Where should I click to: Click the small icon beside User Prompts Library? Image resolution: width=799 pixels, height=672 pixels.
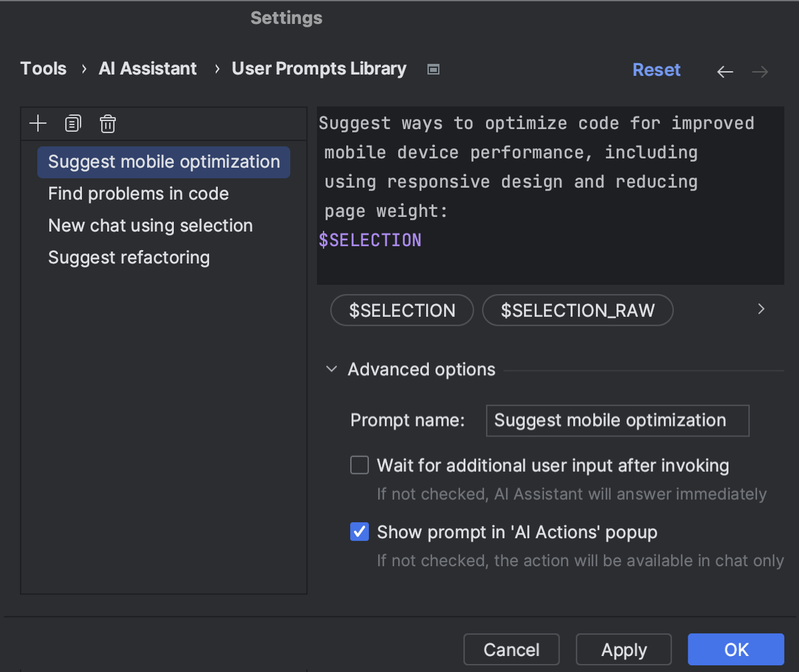tap(433, 69)
